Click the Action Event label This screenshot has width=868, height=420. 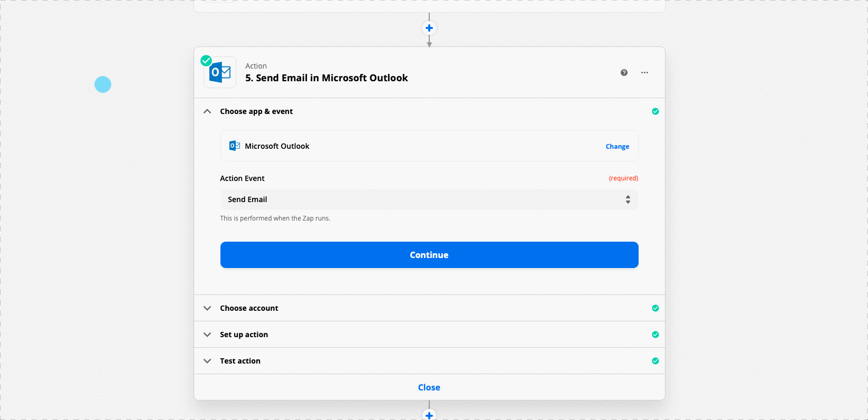(x=242, y=178)
